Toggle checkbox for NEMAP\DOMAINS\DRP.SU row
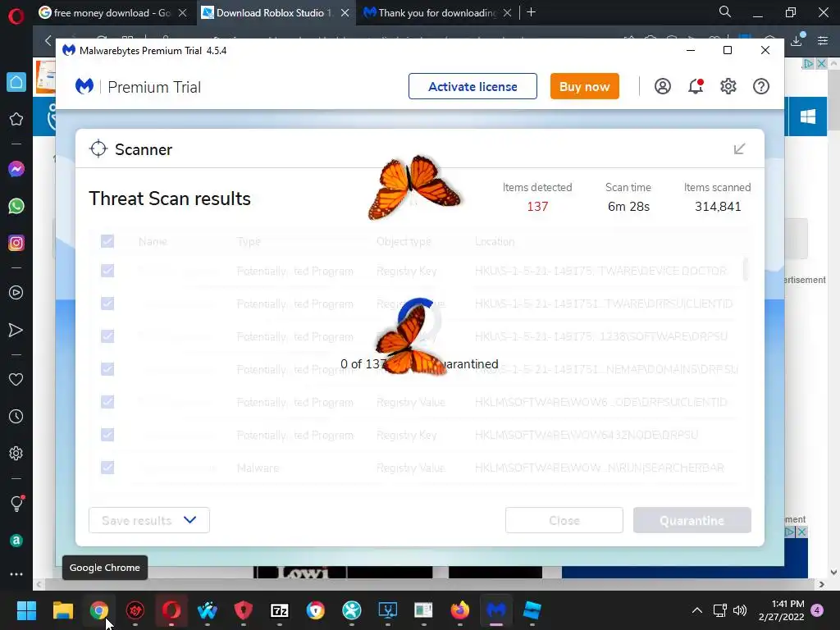This screenshot has height=630, width=840. (x=107, y=369)
